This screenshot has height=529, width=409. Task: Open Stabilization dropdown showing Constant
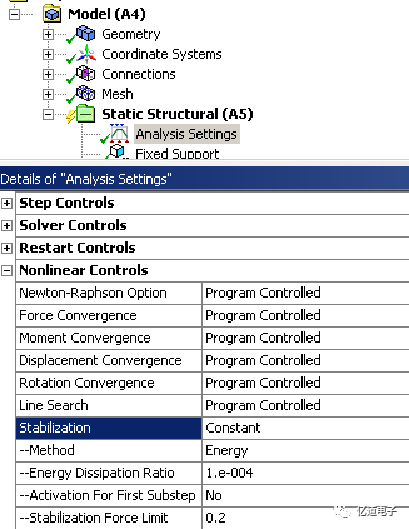pos(305,428)
